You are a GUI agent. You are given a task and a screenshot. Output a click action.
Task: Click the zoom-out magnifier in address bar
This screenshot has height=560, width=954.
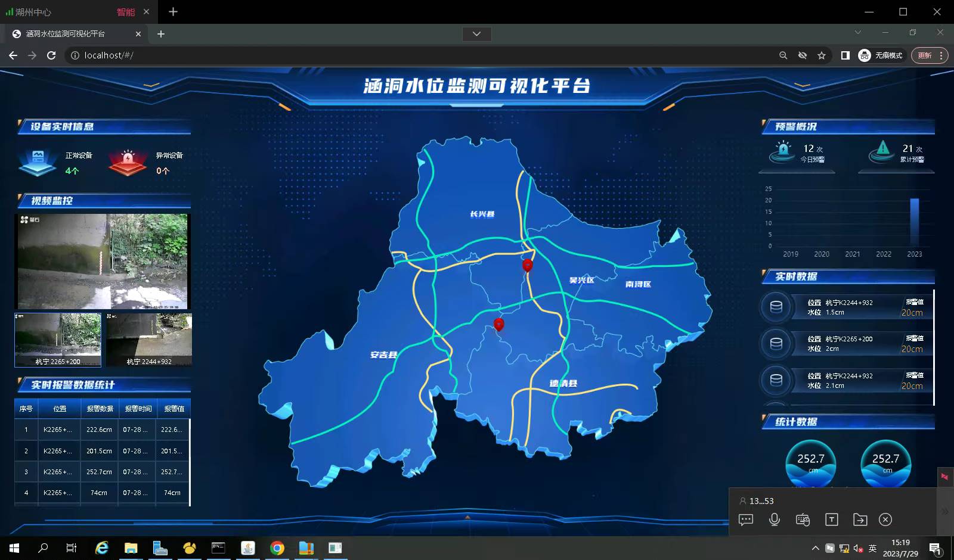point(783,55)
